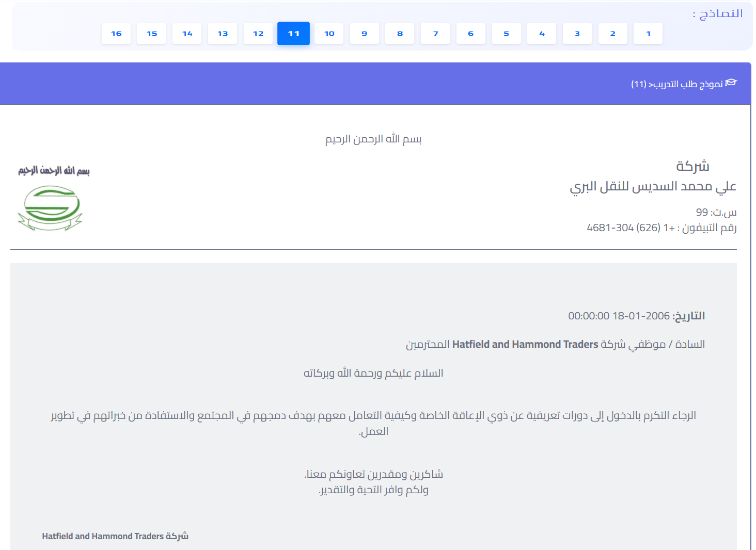Select form page 2

coord(612,34)
